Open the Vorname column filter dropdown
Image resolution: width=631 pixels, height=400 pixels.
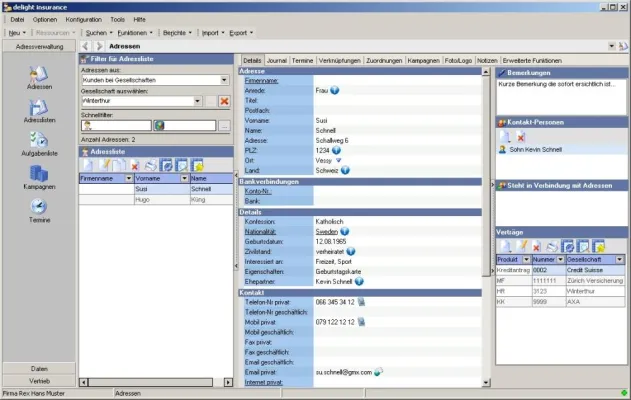pos(182,178)
